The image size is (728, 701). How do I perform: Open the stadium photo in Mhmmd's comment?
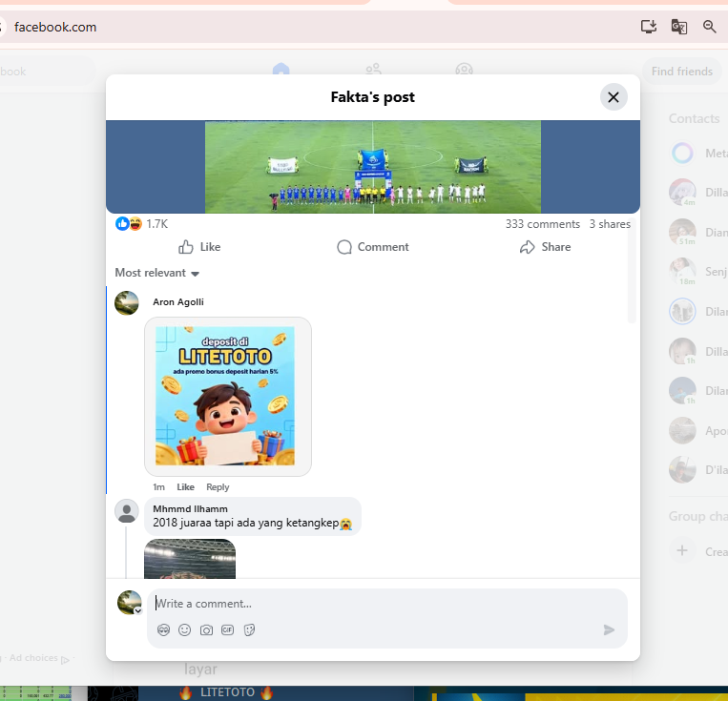coord(190,559)
